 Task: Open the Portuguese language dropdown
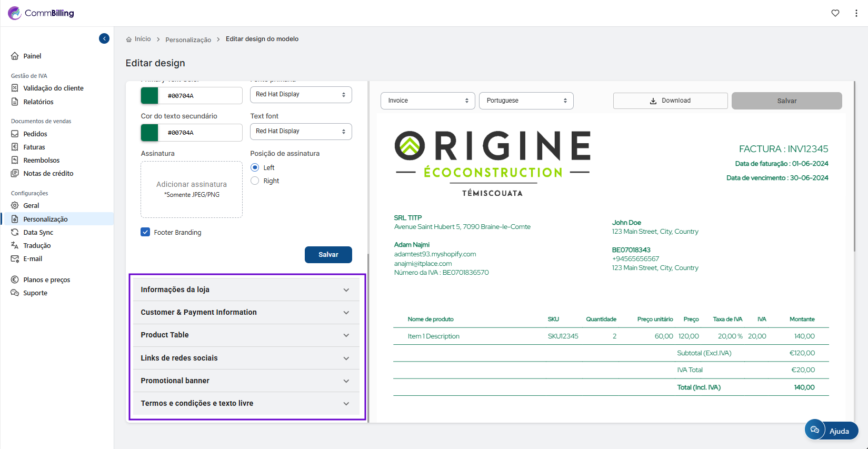pyautogui.click(x=526, y=101)
